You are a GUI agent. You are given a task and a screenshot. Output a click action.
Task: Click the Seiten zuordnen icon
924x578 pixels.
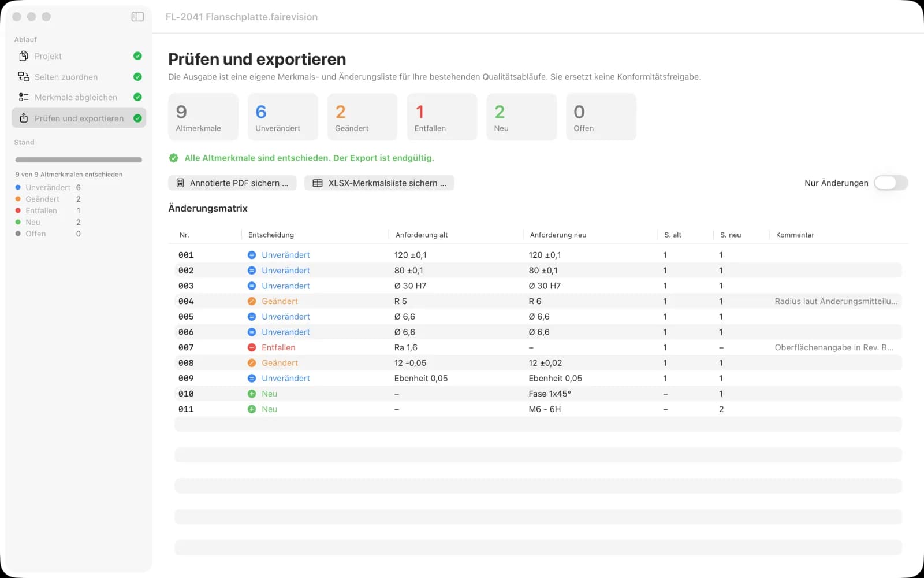pos(24,77)
